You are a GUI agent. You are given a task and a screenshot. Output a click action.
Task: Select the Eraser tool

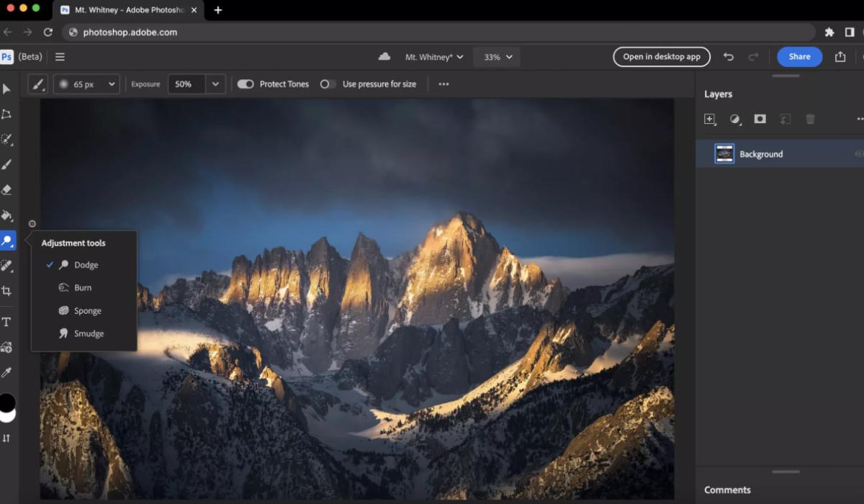[6, 190]
